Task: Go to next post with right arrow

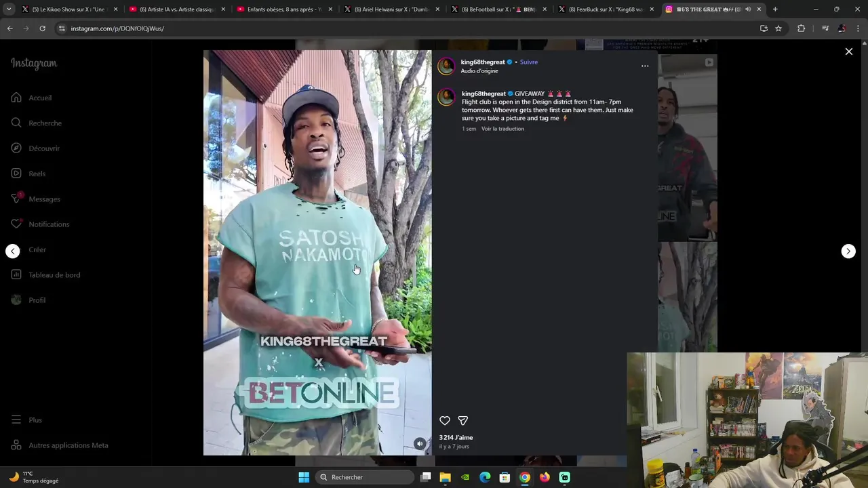Action: pyautogui.click(x=848, y=251)
